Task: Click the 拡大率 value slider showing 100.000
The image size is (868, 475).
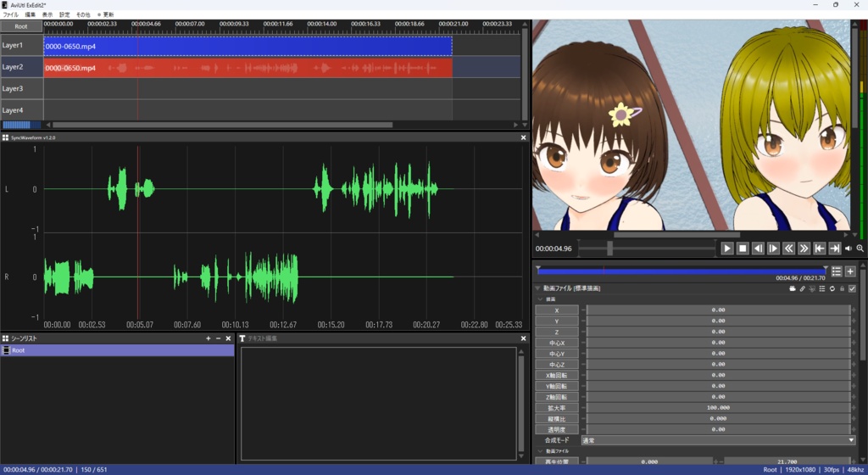Action: (x=718, y=407)
